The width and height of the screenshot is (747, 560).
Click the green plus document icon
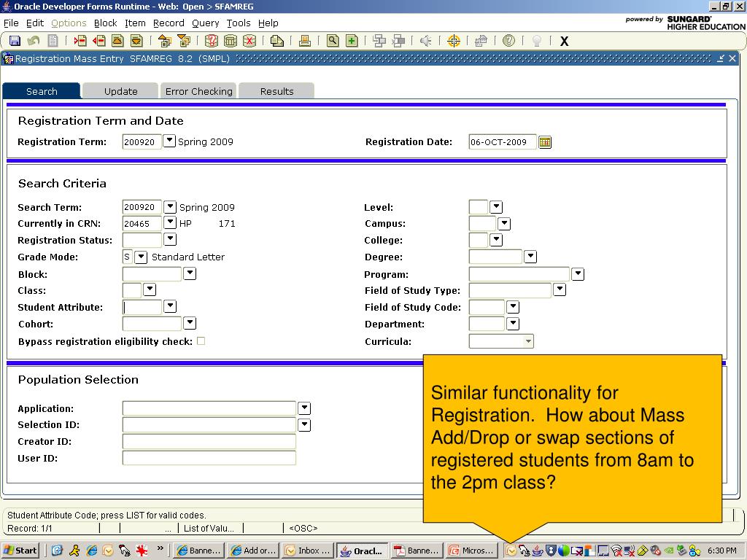click(352, 41)
